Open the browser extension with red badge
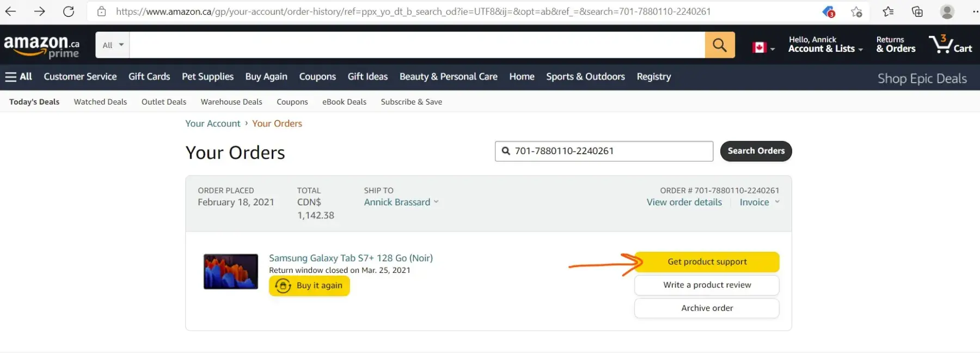Viewport: 980px width, 360px height. pos(829,11)
